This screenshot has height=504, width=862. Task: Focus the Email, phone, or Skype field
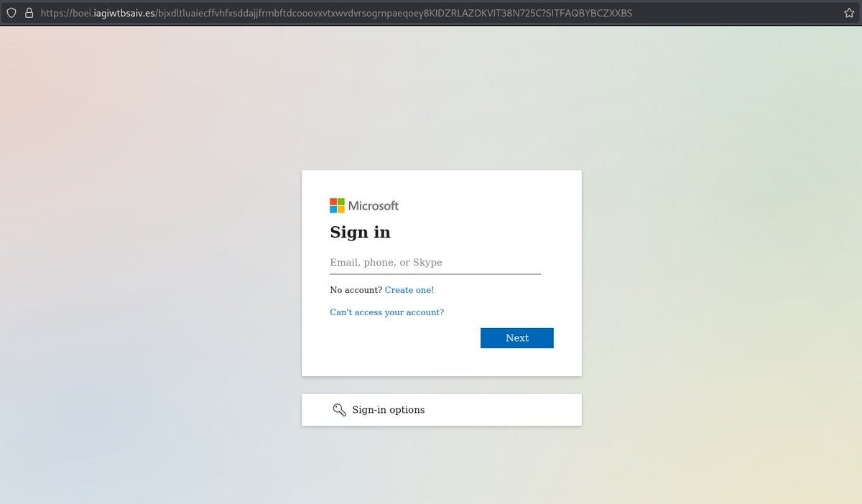435,263
